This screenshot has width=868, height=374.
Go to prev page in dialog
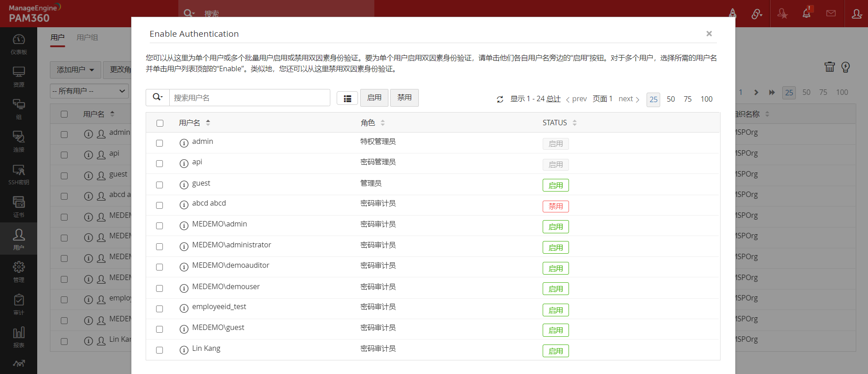pos(576,99)
